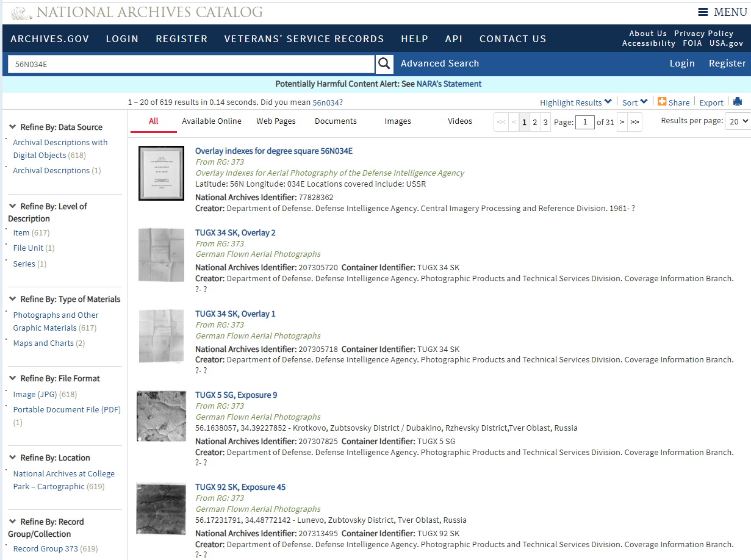Click Export link
The image size is (751, 560).
[x=711, y=102]
